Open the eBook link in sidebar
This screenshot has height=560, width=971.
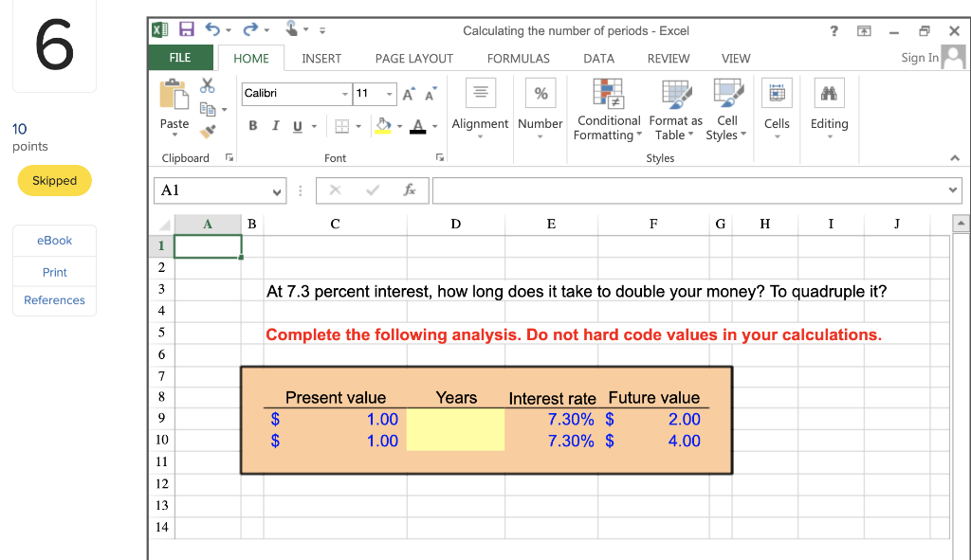54,241
